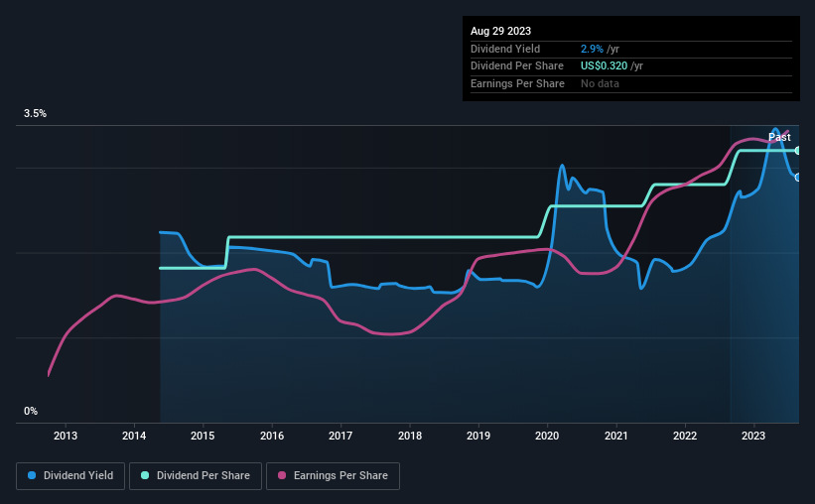Click the teal Dividend Per Share legend dot
Viewport: 815px width, 504px height.
(x=145, y=476)
